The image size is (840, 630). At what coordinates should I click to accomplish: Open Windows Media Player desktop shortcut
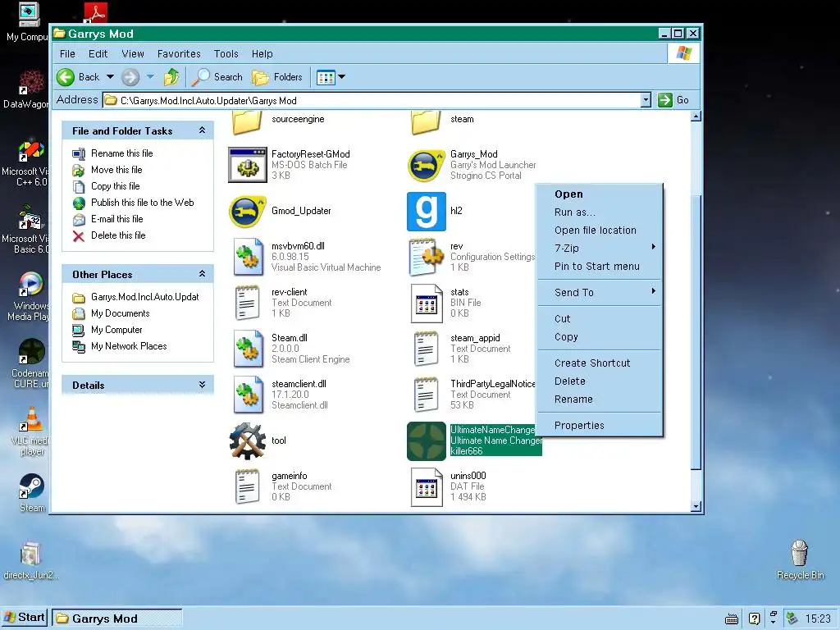(x=31, y=295)
